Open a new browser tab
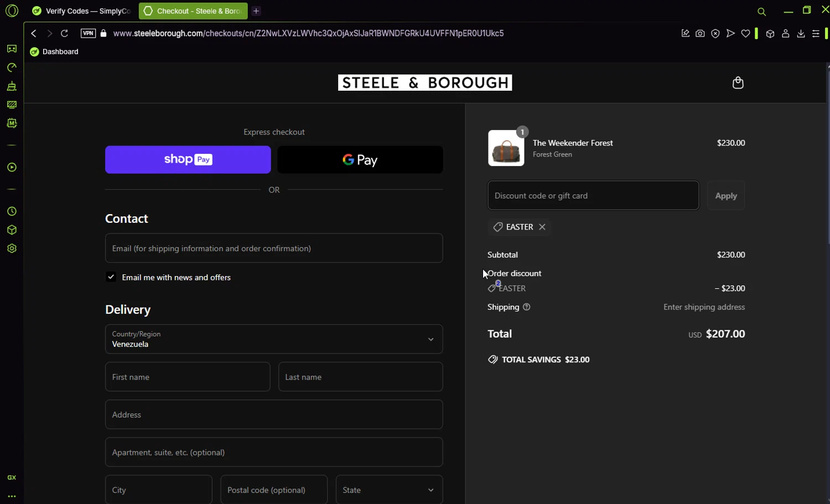This screenshot has height=504, width=830. [256, 11]
